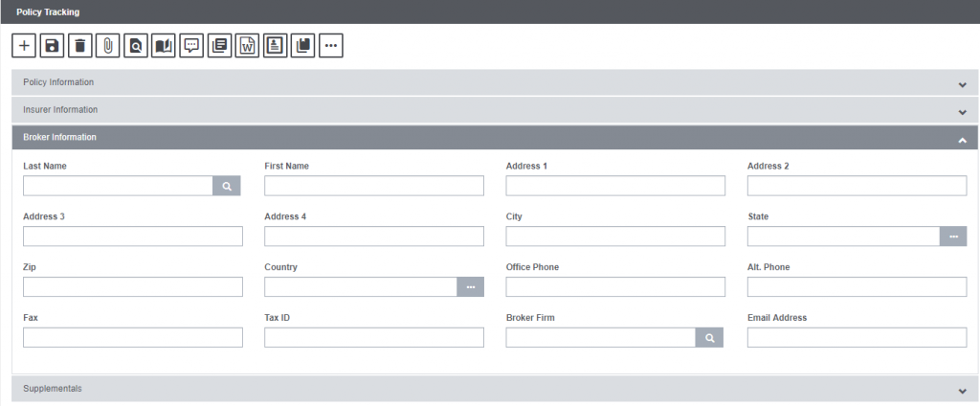Click into the State input field
The image size is (980, 406).
tap(844, 237)
